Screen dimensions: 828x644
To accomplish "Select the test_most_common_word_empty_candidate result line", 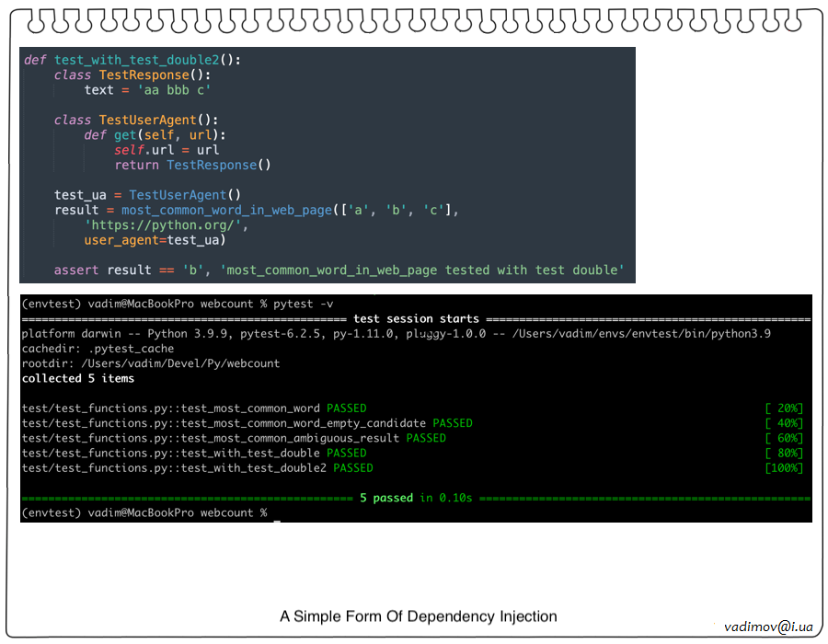I will [247, 423].
